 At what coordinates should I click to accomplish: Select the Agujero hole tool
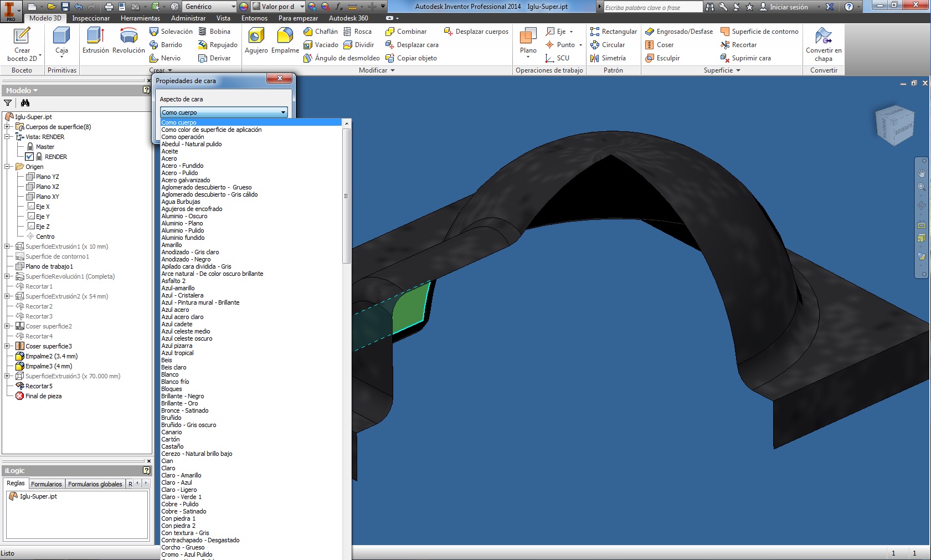pos(256,40)
